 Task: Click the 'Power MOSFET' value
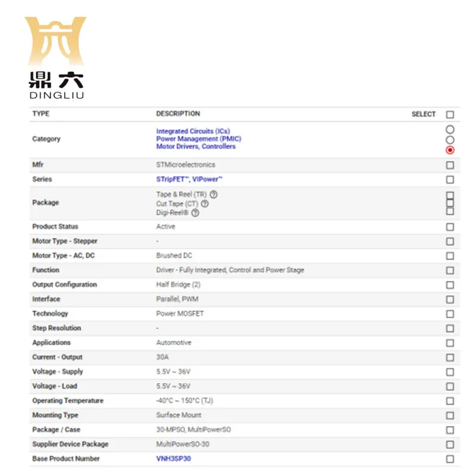click(180, 314)
